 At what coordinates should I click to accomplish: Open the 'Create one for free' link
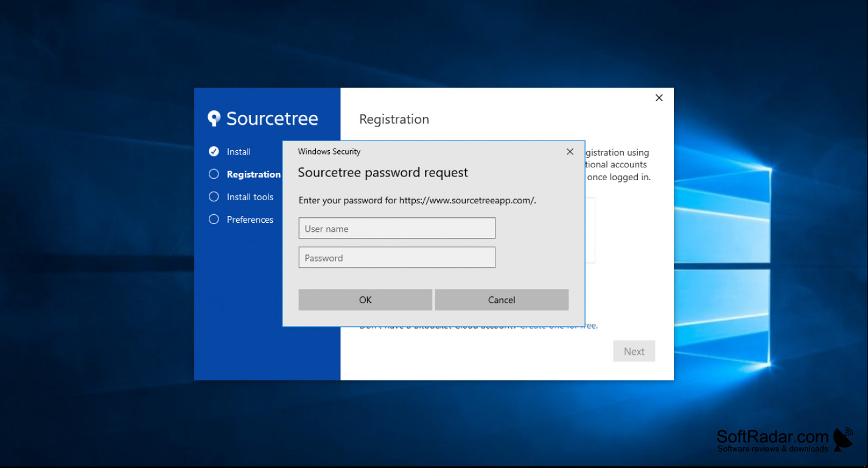pos(559,326)
